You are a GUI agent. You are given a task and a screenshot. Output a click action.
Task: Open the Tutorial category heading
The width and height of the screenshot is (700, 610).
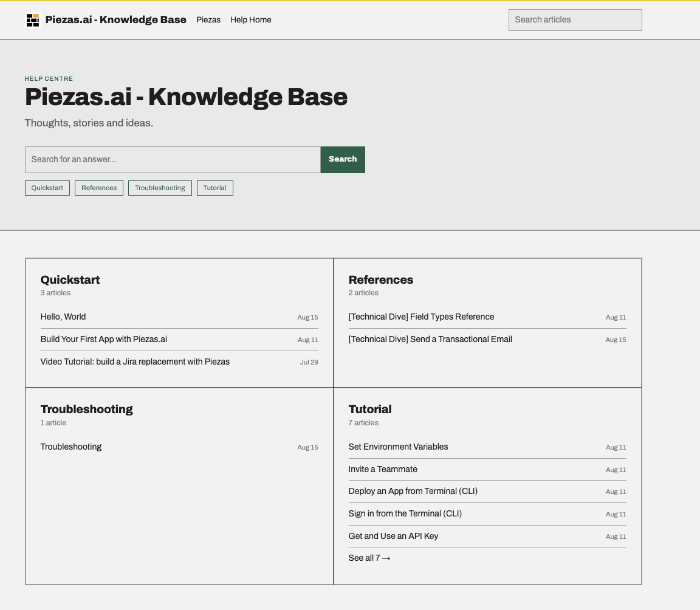click(x=370, y=409)
